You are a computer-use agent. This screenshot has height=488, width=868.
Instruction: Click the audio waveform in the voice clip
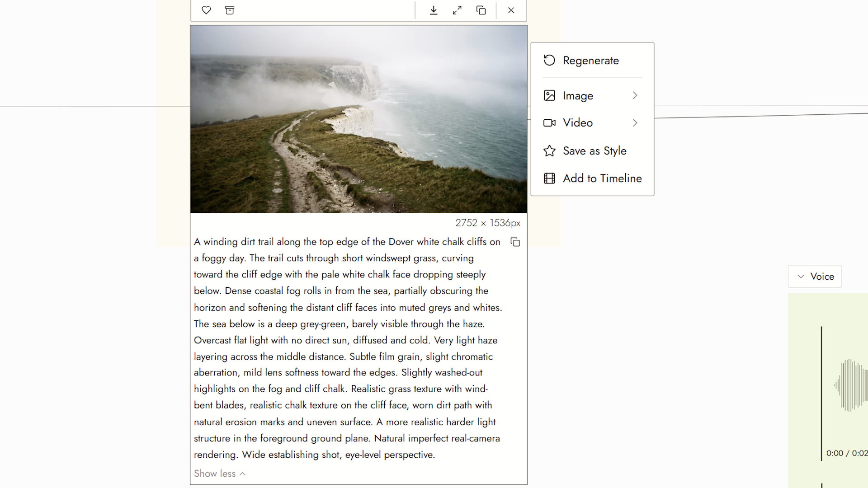851,385
